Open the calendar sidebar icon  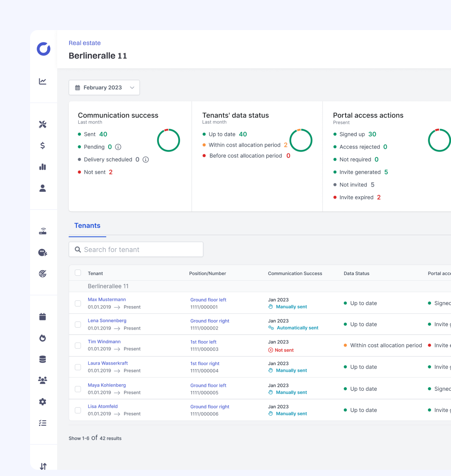(43, 317)
